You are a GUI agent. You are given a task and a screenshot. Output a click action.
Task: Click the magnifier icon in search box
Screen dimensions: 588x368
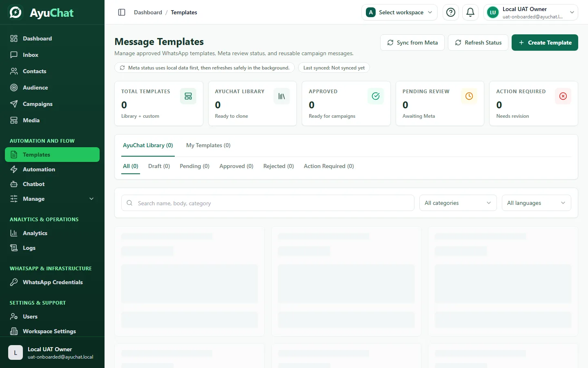tap(129, 203)
